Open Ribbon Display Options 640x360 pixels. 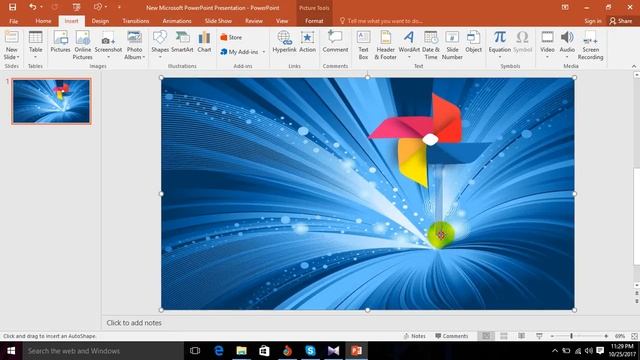[x=565, y=7]
